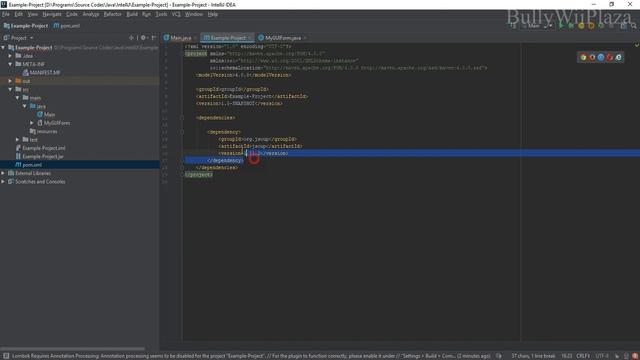
Task: Open in Firefox browser icon in editor
Action: [x=592, y=58]
